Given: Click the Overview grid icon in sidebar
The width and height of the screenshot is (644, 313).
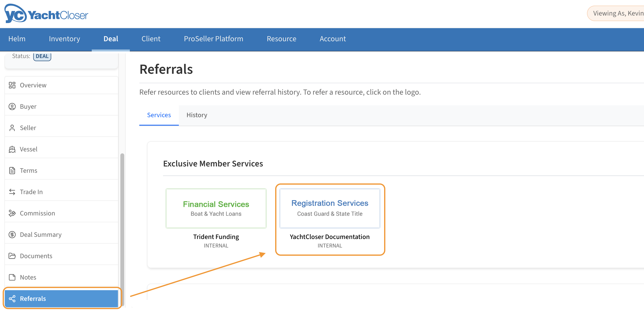Looking at the screenshot, I should coord(12,85).
